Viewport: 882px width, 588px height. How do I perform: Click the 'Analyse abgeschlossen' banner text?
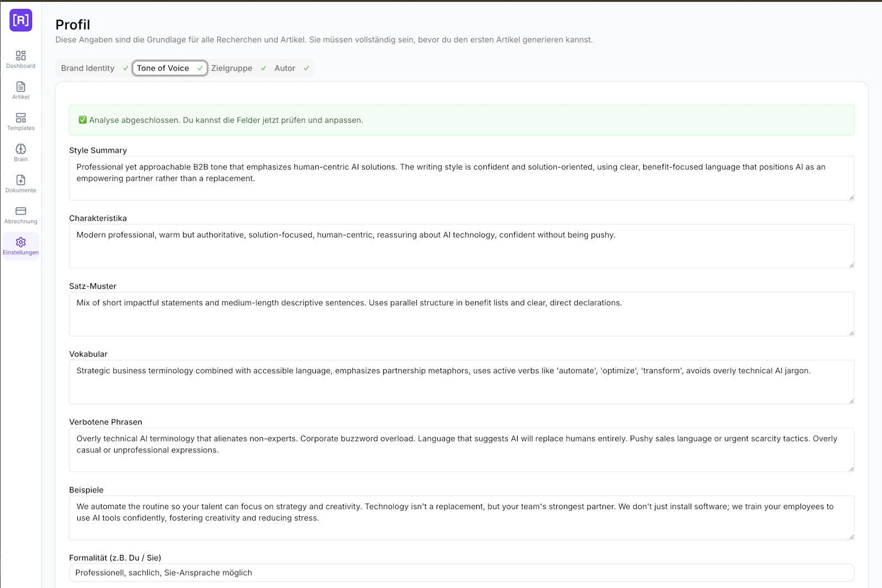[226, 120]
